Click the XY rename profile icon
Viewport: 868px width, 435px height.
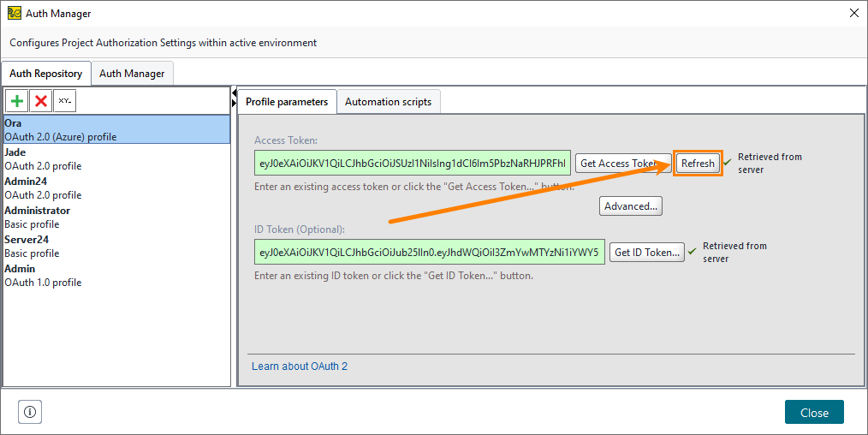click(65, 101)
